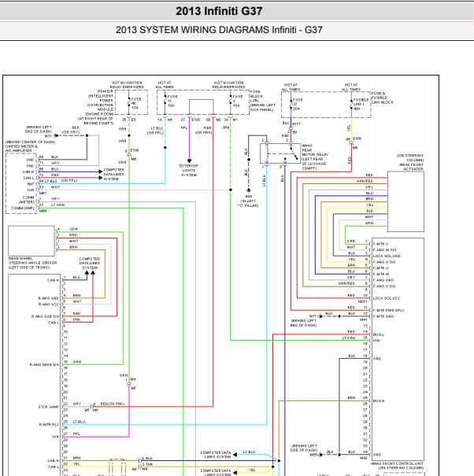474x476 pixels.
Task: Click the 'R-ANG GND' terminal label
Action: (48, 298)
